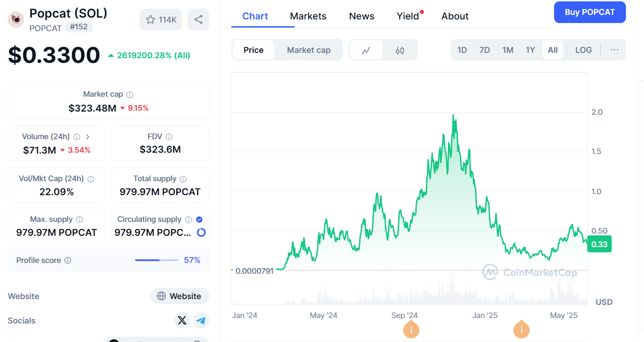Open the Website link button
644x342 pixels.
(x=180, y=296)
